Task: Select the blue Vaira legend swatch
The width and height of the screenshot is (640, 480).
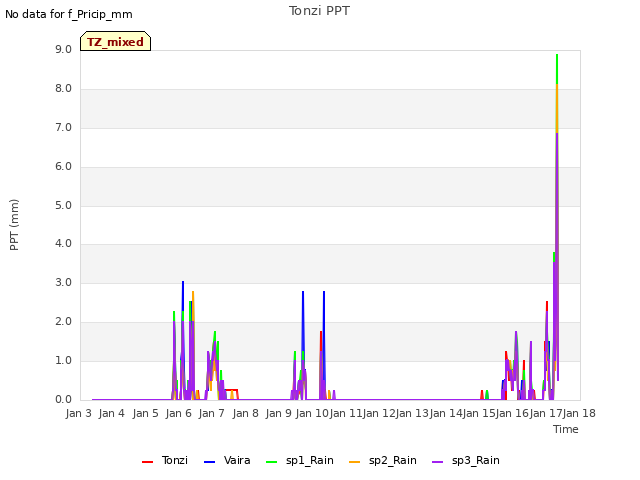Action: (209, 462)
